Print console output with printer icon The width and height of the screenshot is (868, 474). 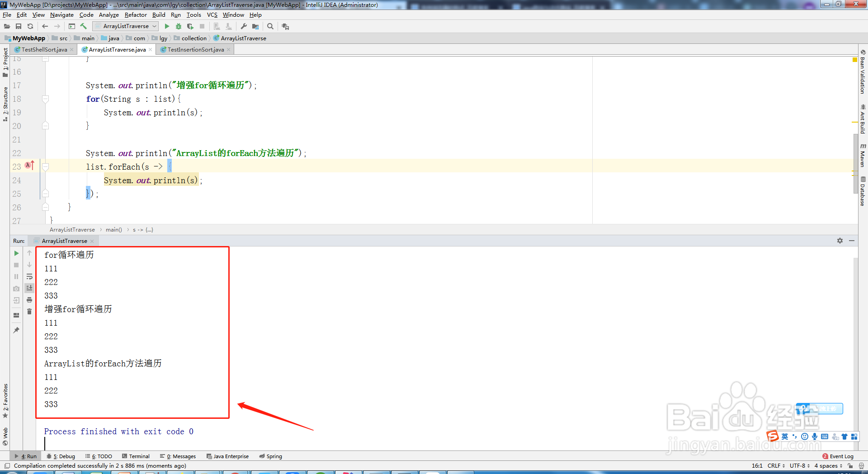(x=29, y=300)
